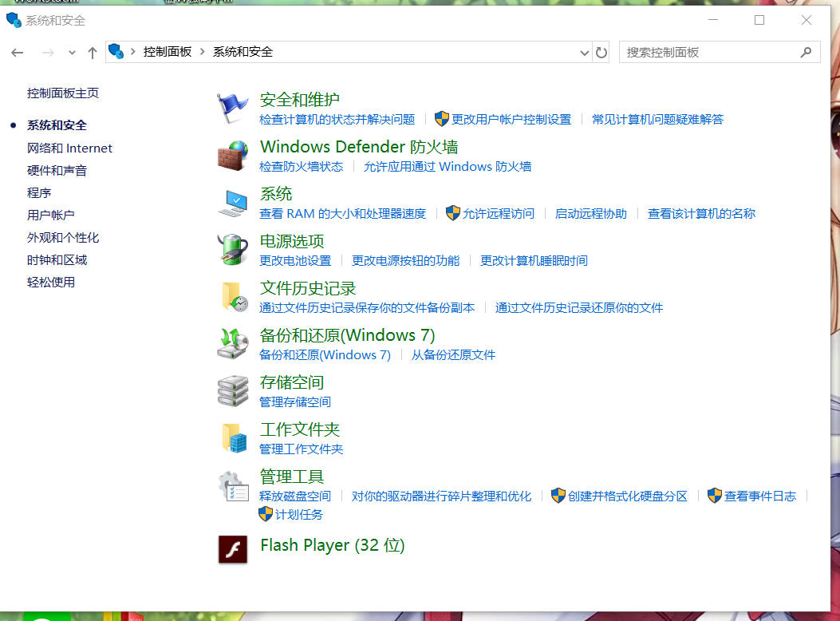Click 检查计算机的状态并解决问题 link
840x621 pixels.
337,120
